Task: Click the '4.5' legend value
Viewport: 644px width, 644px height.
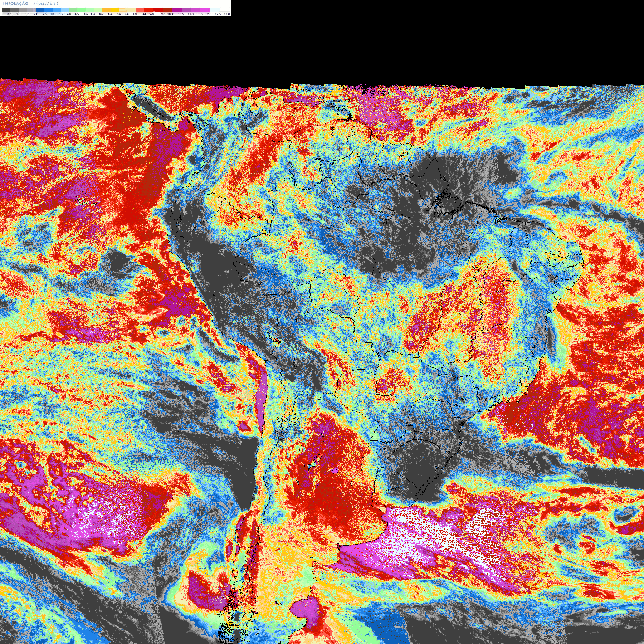Action: (x=77, y=14)
